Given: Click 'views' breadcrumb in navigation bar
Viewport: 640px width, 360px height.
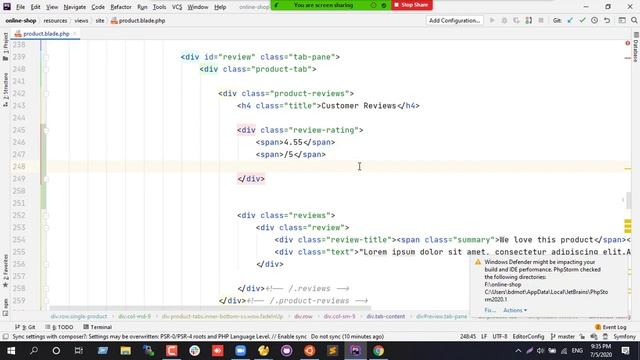Looking at the screenshot, I should click(x=81, y=20).
